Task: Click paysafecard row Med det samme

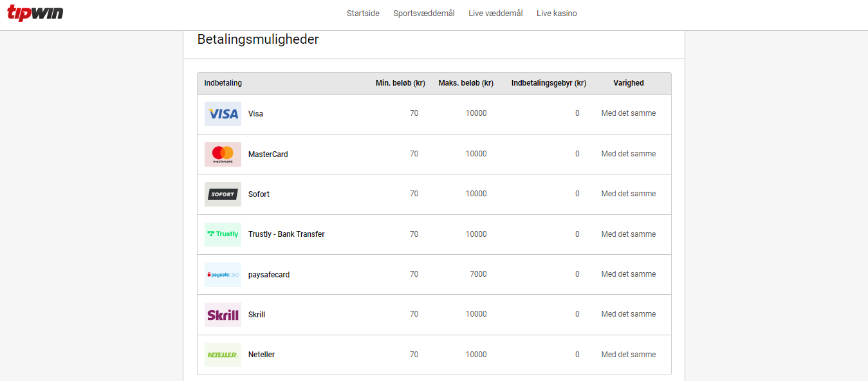Action: (x=629, y=274)
